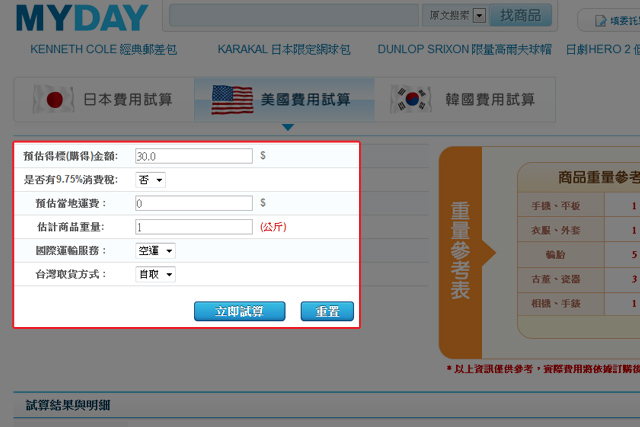The height and width of the screenshot is (427, 640).
Task: Open the 台灣取貨方式 pickup dropdown
Action: point(155,274)
